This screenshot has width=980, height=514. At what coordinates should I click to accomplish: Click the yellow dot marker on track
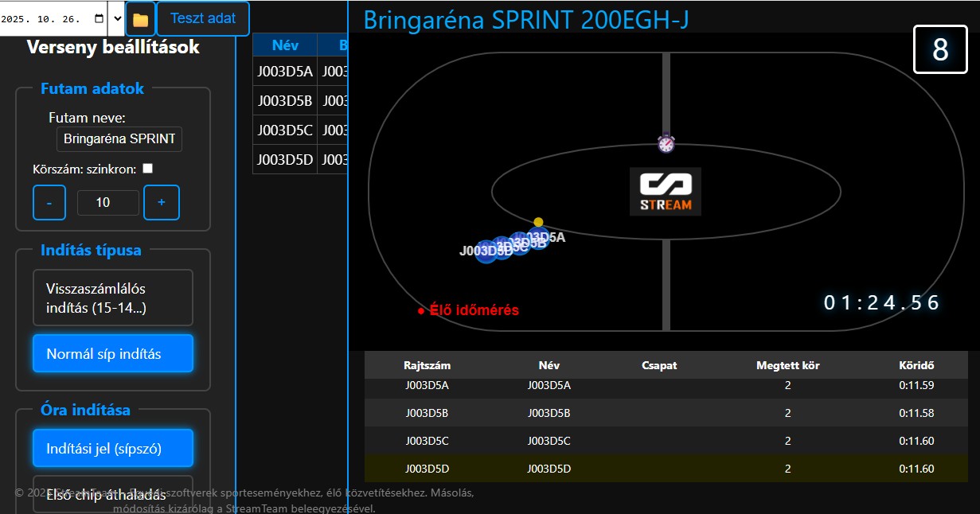[x=538, y=222]
